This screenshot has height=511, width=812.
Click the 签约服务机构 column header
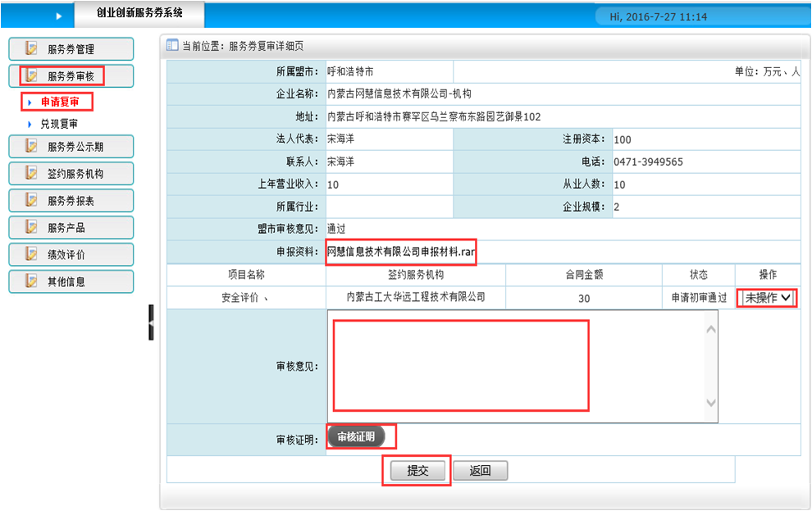(416, 275)
